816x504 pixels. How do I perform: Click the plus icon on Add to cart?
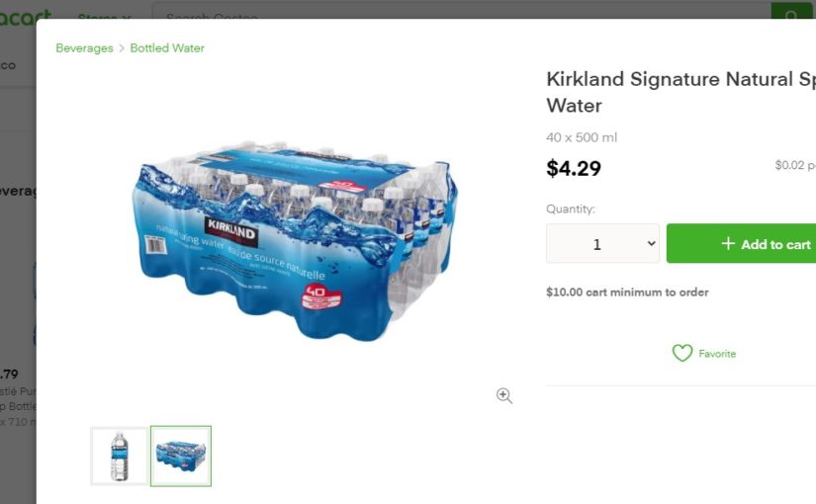point(728,244)
